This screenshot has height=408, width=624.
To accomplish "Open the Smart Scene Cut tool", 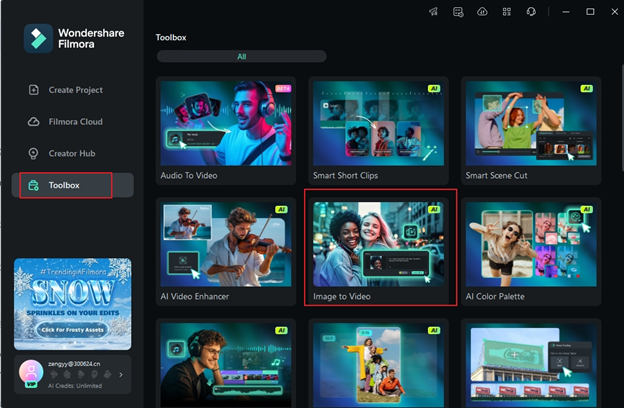I will [531, 130].
